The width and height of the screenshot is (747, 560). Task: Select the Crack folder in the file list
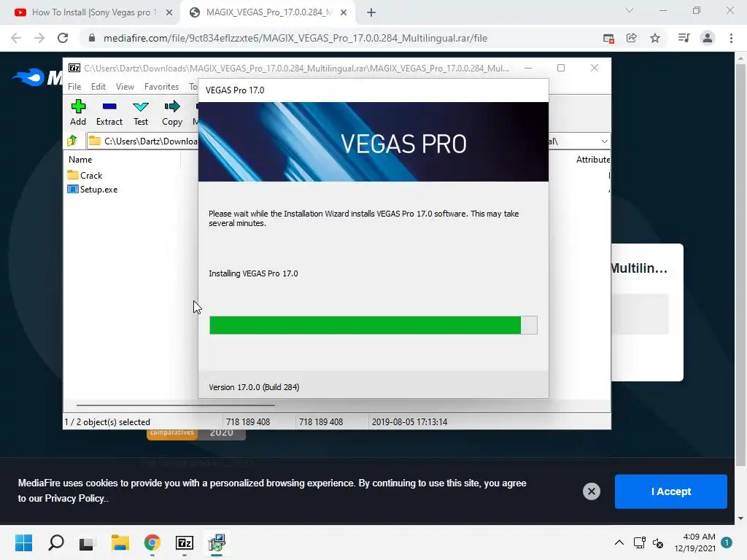click(x=85, y=175)
